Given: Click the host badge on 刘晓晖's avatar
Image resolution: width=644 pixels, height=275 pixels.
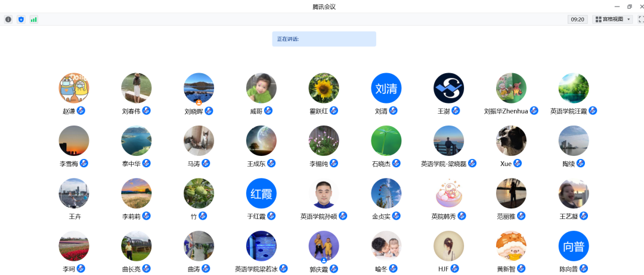Looking at the screenshot, I should point(199,102).
